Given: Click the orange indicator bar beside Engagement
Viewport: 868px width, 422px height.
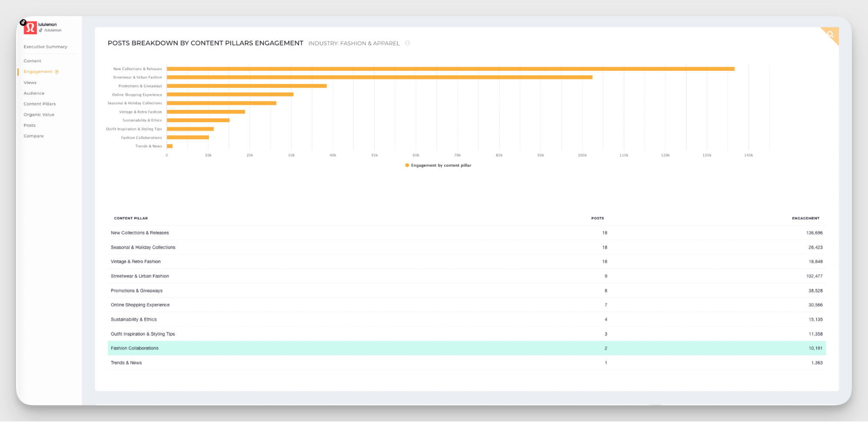Looking at the screenshot, I should coord(18,71).
